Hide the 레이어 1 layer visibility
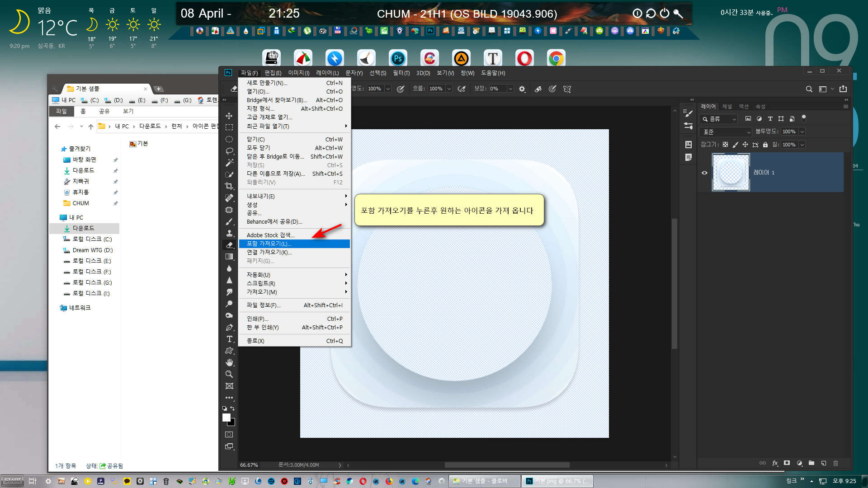 tap(704, 173)
